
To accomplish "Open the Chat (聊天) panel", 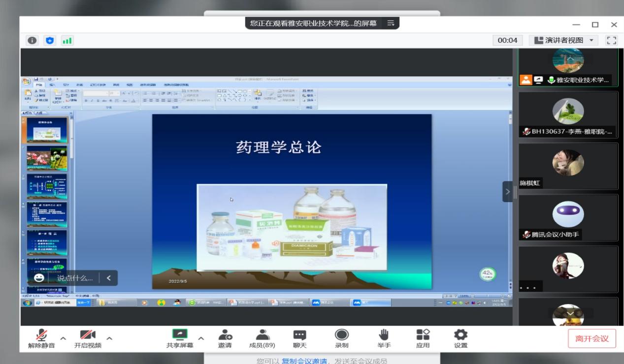I will click(299, 338).
